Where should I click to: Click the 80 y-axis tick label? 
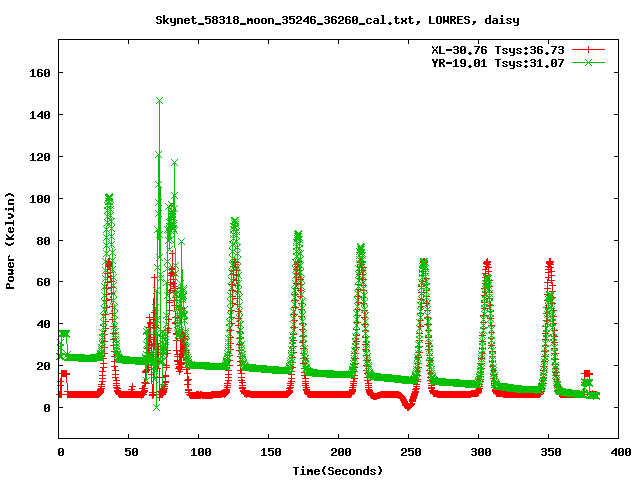[x=43, y=241]
